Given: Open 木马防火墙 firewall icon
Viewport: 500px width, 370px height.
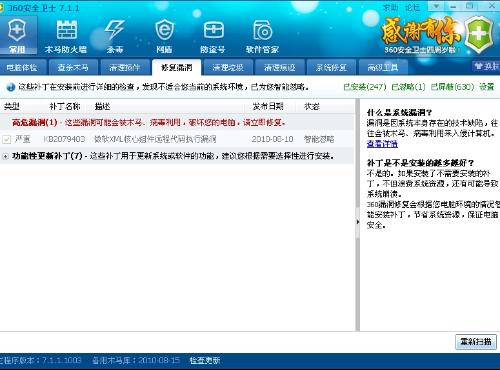Looking at the screenshot, I should pos(66,36).
